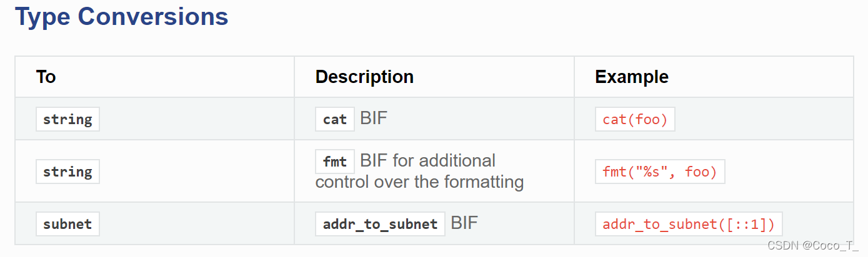
Task: Click 'BIF' text next to cat
Action: tap(374, 118)
